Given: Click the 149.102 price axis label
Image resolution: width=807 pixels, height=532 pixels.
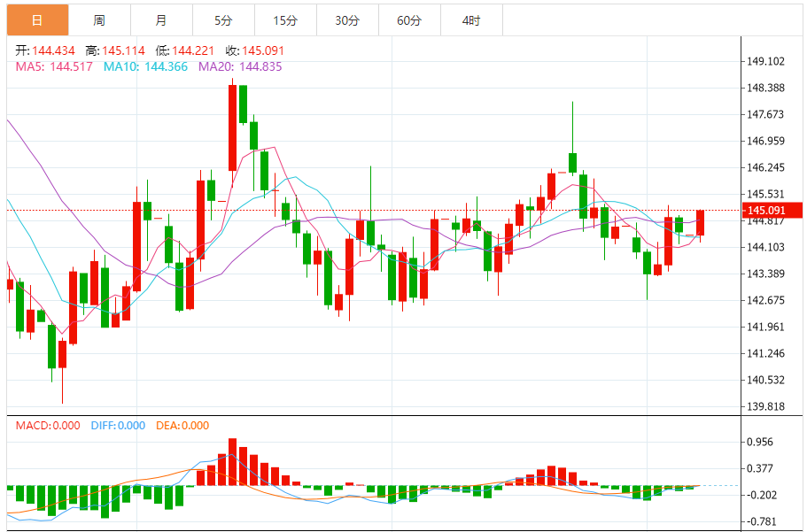Looking at the screenshot, I should 766,62.
